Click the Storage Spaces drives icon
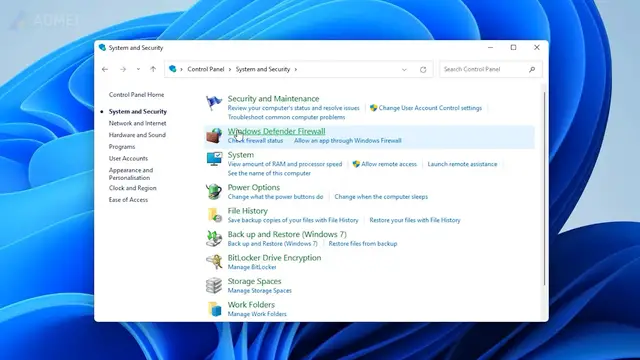The image size is (640, 360). [x=214, y=285]
